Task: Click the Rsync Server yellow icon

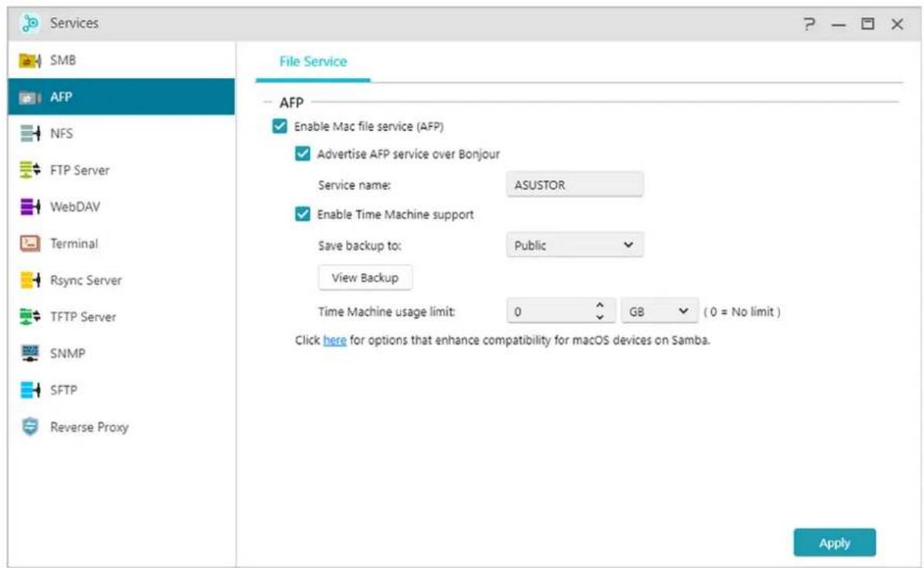Action: 29,280
